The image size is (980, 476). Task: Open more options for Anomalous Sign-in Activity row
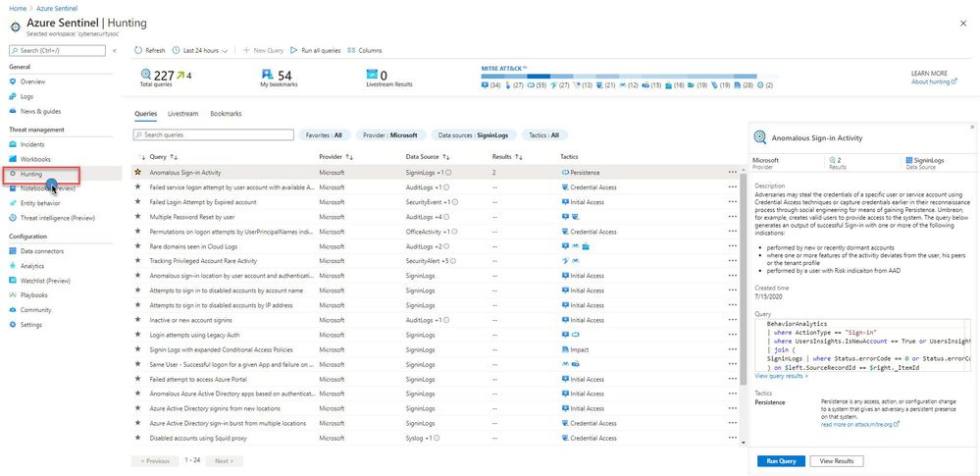click(x=732, y=172)
